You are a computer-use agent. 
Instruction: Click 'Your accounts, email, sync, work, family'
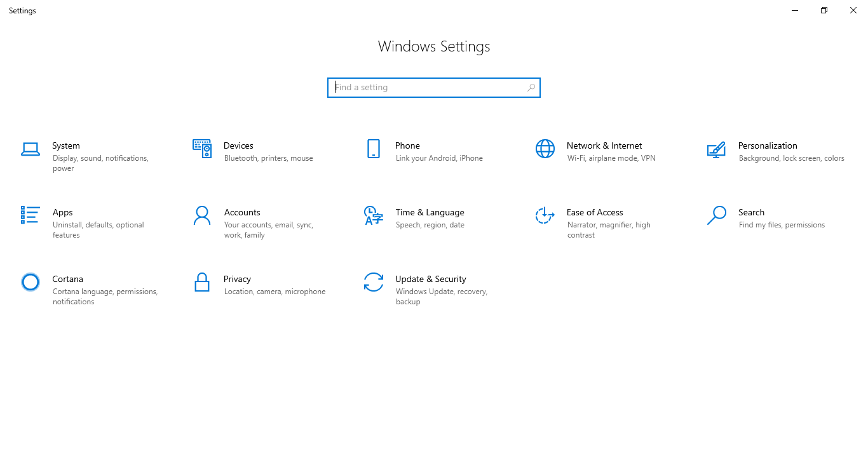[x=269, y=230]
